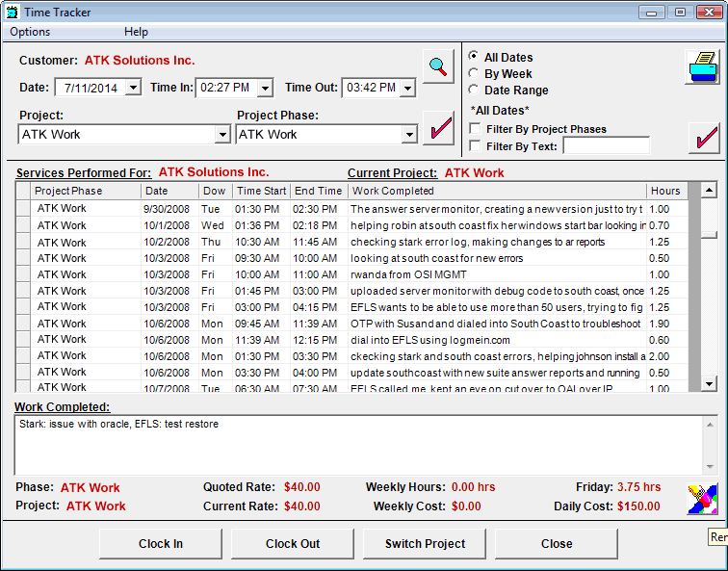Click the Hours column header
This screenshot has width=728, height=571.
tap(666, 191)
